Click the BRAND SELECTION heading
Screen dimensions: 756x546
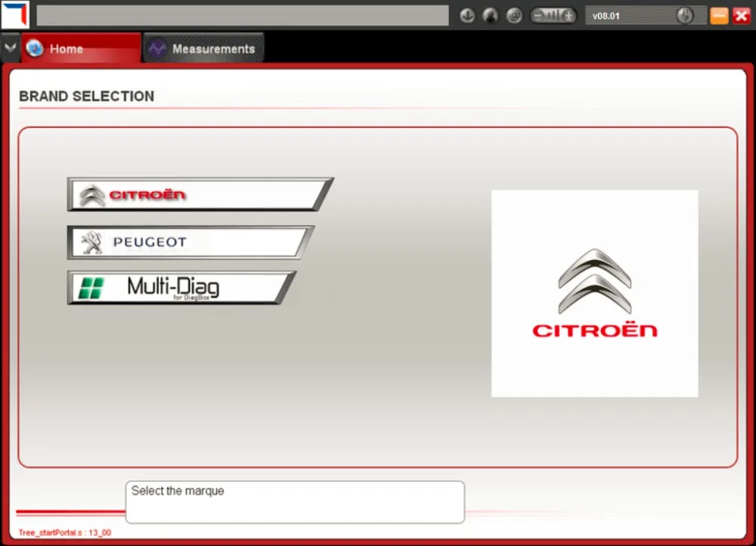coord(87,97)
